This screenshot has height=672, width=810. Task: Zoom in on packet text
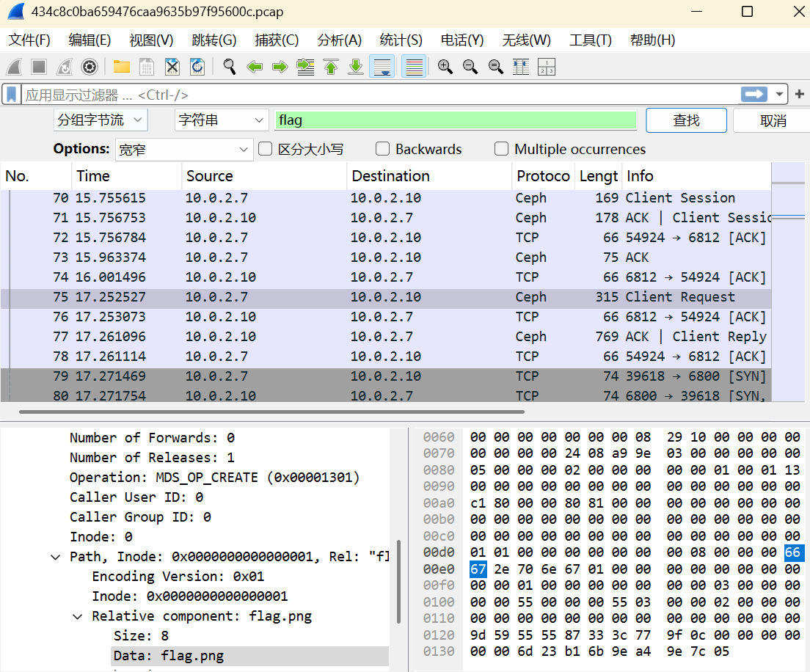coord(445,67)
